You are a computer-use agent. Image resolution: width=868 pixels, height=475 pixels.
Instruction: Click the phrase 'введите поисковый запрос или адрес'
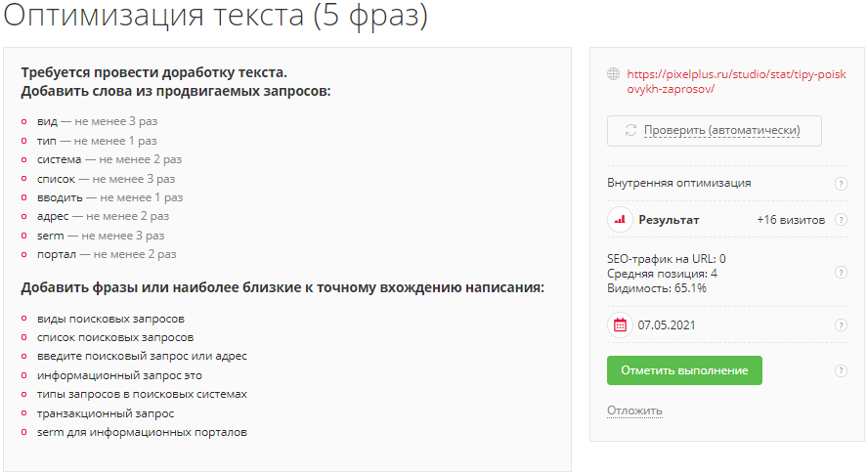click(x=142, y=356)
